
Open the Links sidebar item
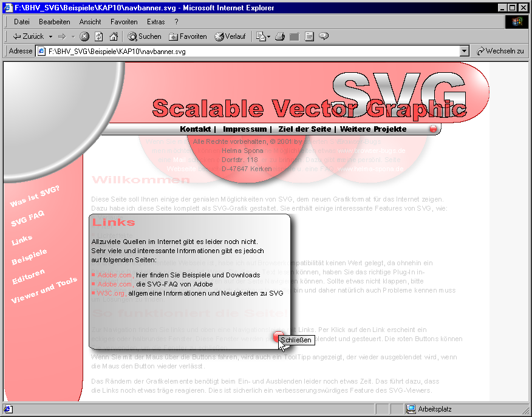[x=22, y=240]
